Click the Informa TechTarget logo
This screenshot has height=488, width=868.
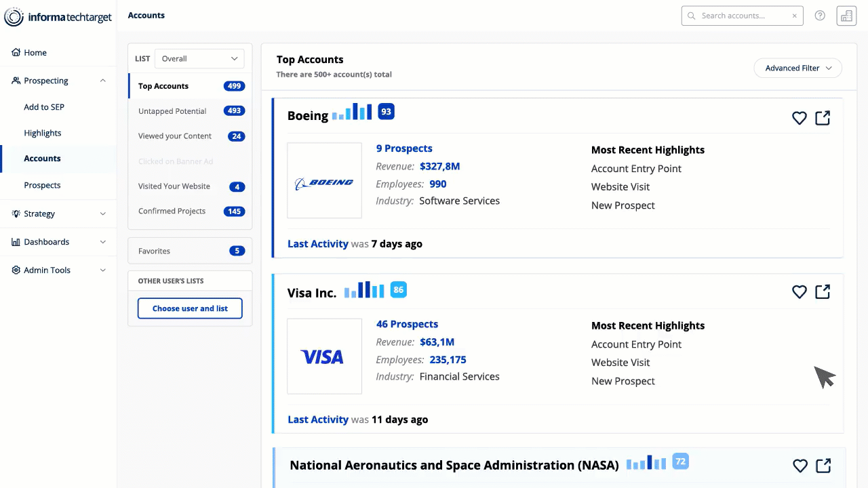coord(58,17)
